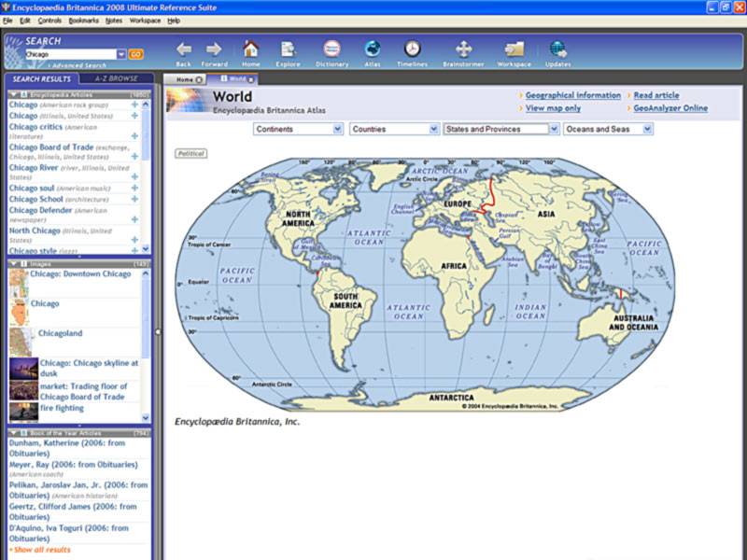Open the Bookmarks menu
The image size is (747, 560).
(x=83, y=21)
